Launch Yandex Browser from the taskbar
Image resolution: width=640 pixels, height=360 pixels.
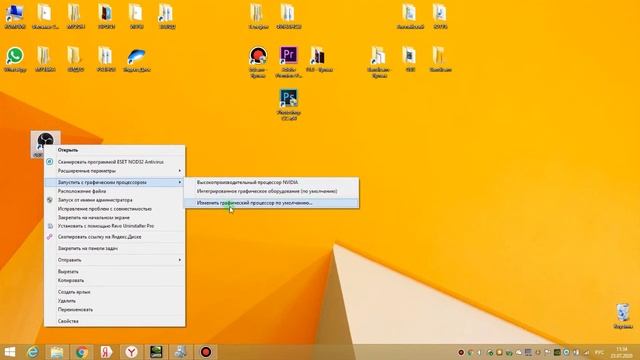point(131,352)
